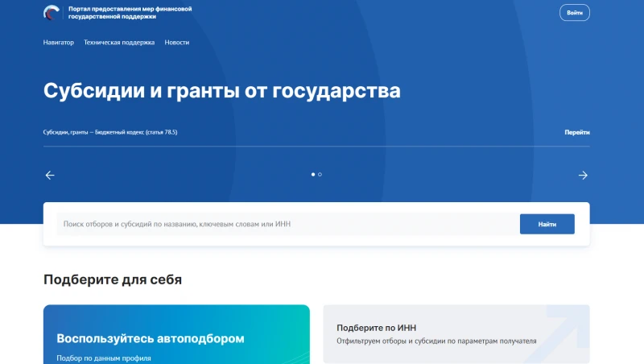Screen dimensions: 644x364
Task: Open Техническая поддержка section
Action: [119, 43]
